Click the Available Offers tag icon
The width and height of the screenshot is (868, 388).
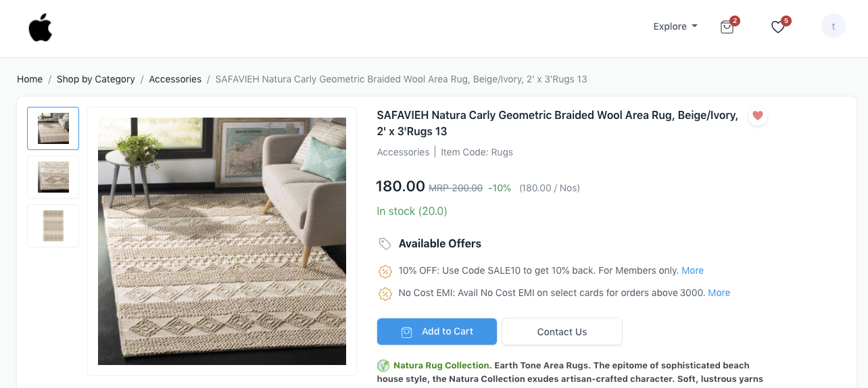click(385, 243)
